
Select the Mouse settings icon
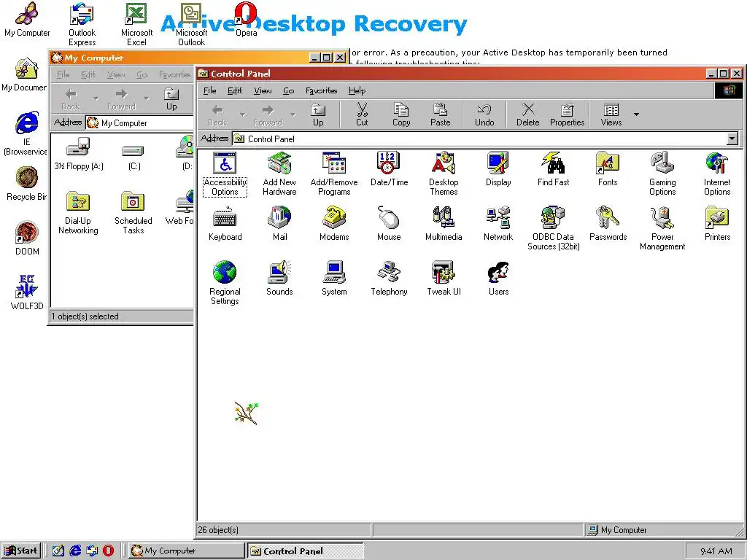389,224
